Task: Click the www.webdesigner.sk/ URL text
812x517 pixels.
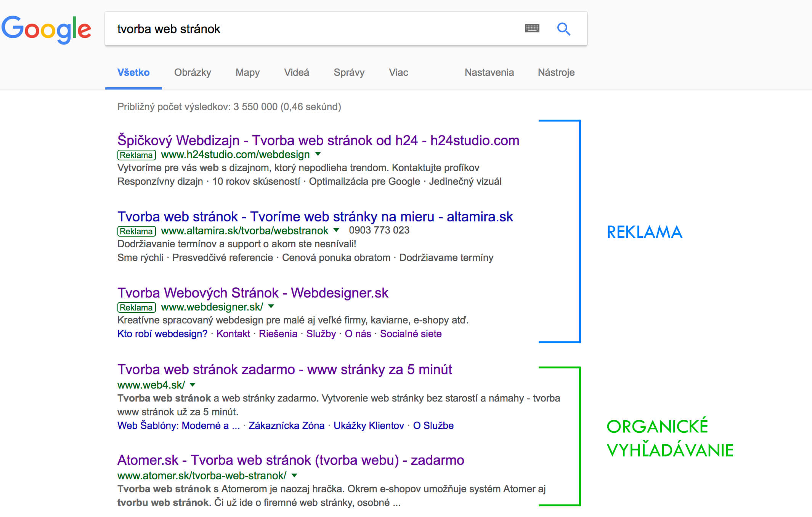Action: pyautogui.click(x=212, y=307)
